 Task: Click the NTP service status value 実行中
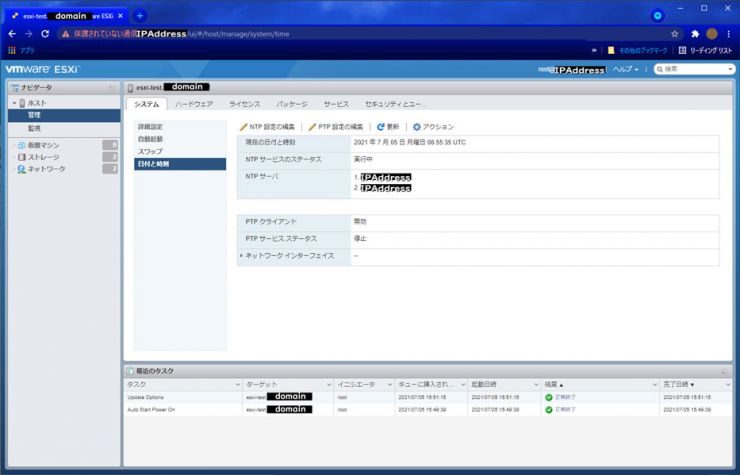tap(363, 160)
